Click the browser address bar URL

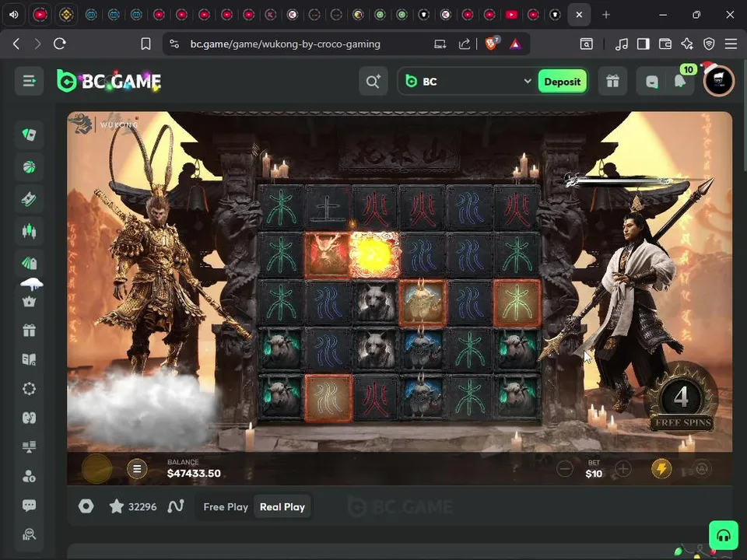point(286,44)
